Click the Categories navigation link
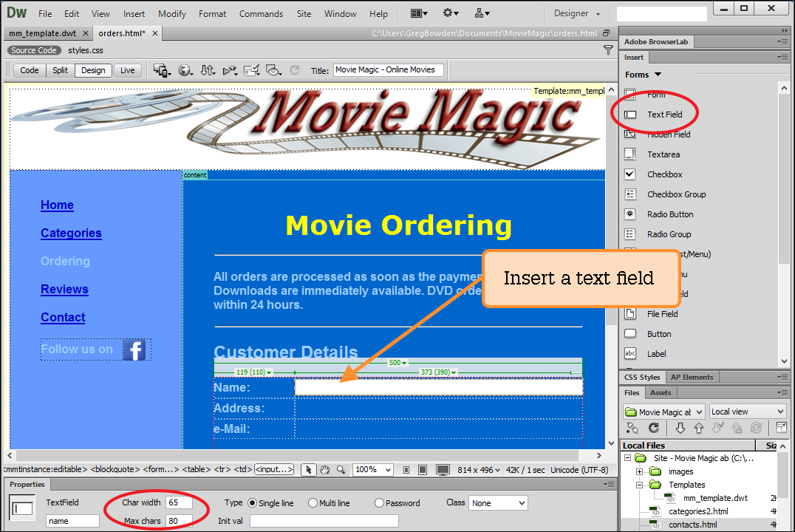 pos(71,233)
